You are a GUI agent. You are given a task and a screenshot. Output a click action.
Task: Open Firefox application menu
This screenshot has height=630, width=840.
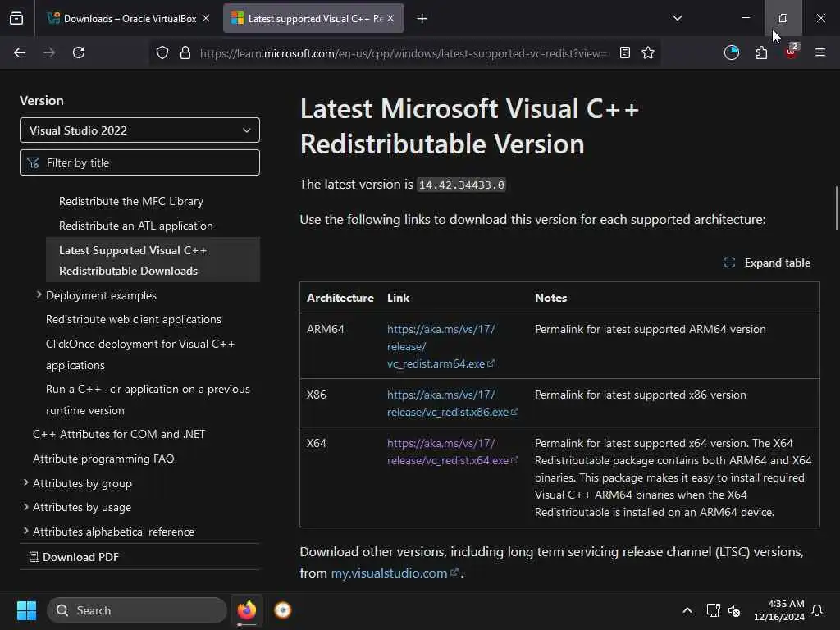[x=820, y=52]
